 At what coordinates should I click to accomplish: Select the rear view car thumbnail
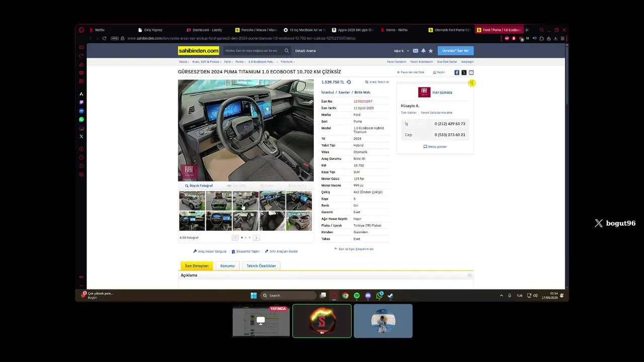(299, 221)
